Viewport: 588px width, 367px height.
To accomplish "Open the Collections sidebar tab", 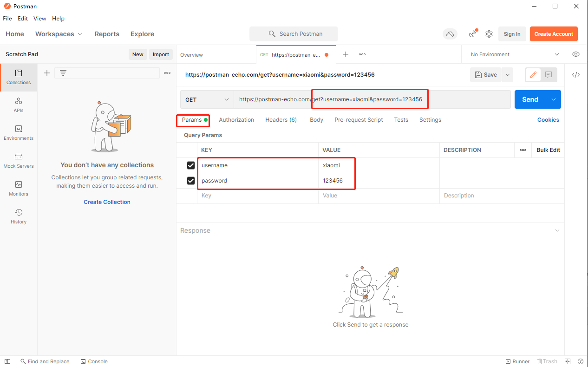I will coord(19,77).
